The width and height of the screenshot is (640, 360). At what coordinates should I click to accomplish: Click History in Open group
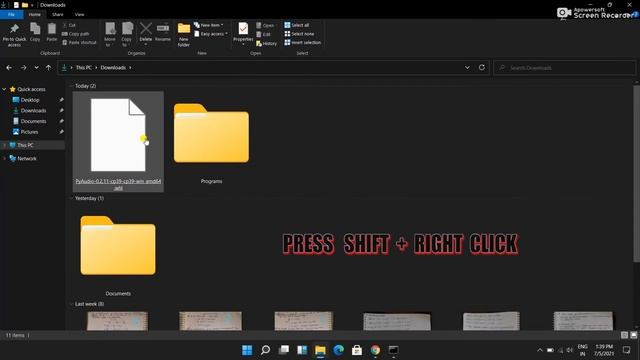click(267, 43)
